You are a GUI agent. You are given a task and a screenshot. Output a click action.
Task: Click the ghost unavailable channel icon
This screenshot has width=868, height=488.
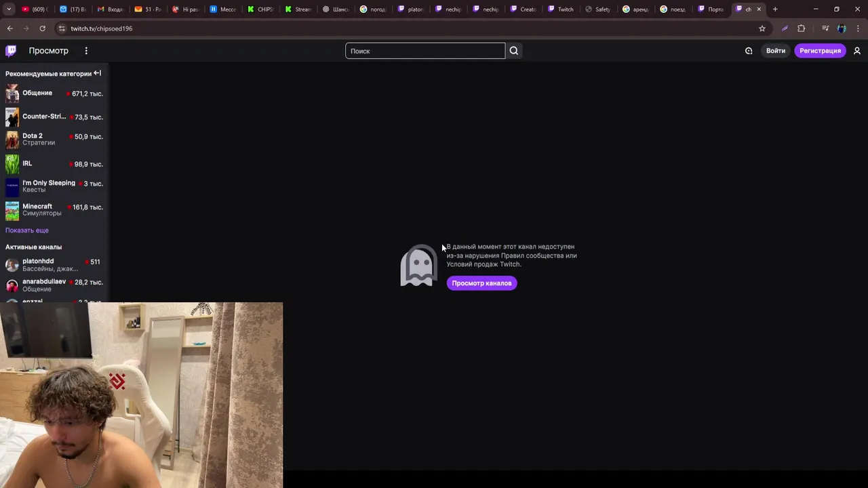click(x=419, y=265)
